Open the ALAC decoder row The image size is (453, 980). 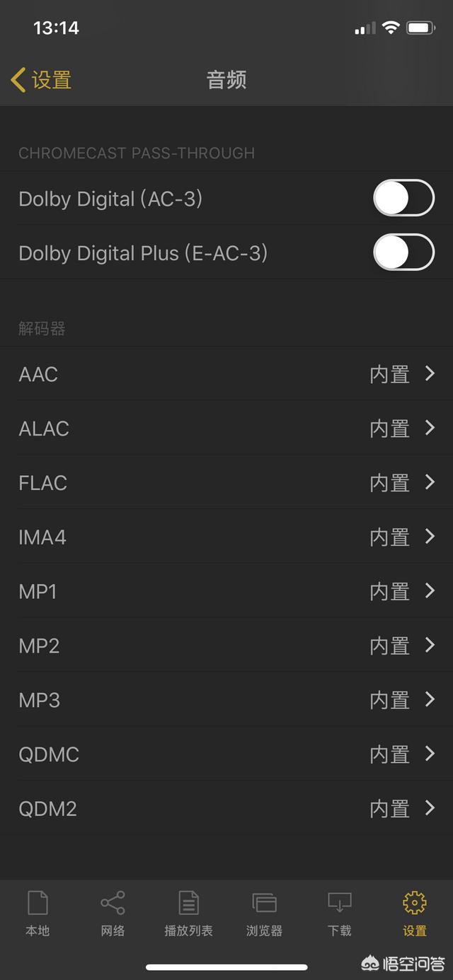point(226,428)
